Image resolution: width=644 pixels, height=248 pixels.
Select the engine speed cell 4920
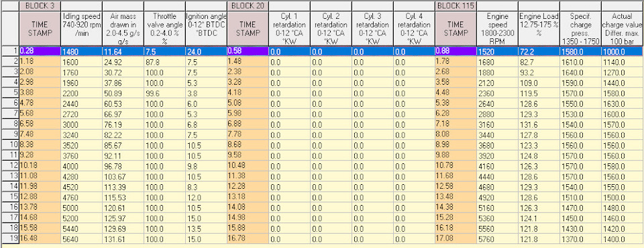coord(497,197)
